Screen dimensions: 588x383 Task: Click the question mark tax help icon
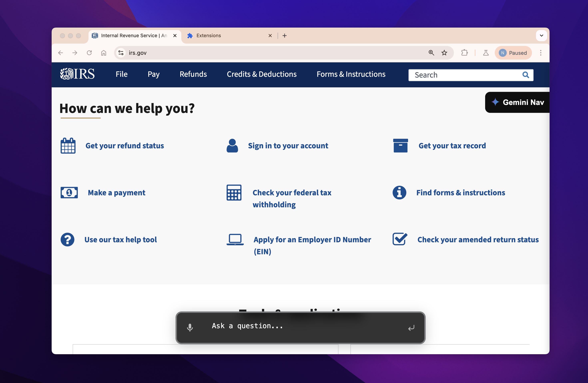(x=67, y=239)
